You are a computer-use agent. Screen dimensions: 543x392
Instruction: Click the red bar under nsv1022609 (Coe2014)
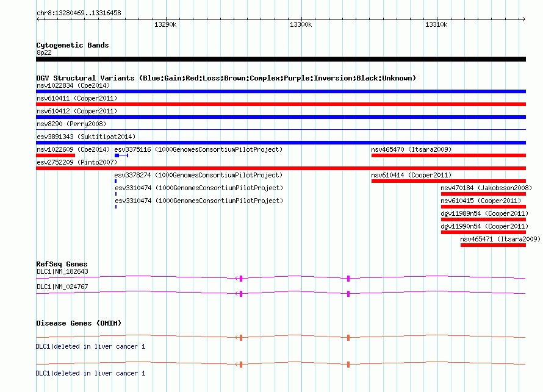[56, 155]
